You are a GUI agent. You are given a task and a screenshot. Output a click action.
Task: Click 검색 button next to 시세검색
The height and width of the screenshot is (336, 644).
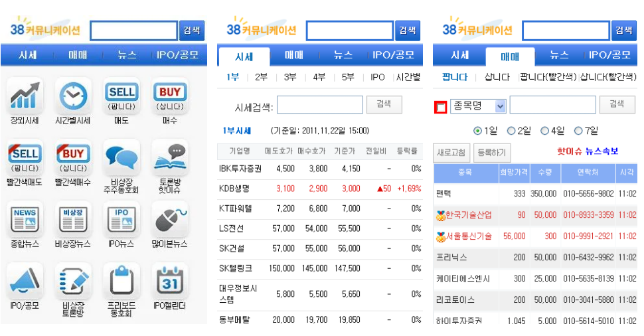pos(384,104)
